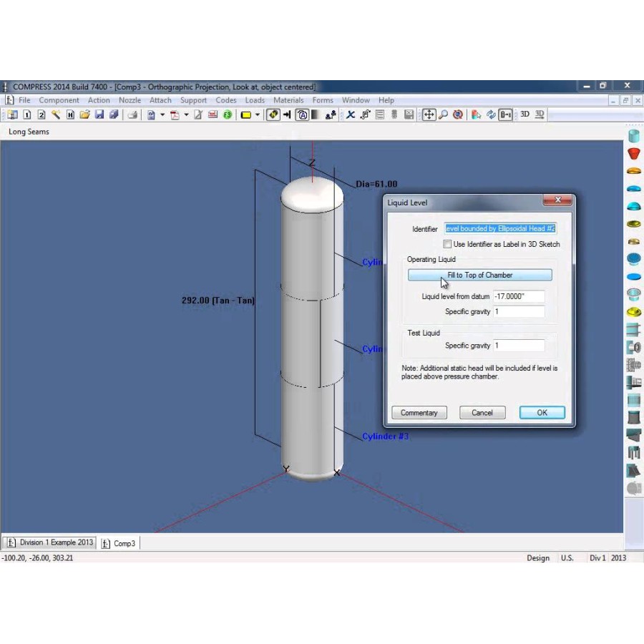Viewport: 644px width, 644px height.
Task: Activate the Zoom magnifier tool
Action: [444, 114]
